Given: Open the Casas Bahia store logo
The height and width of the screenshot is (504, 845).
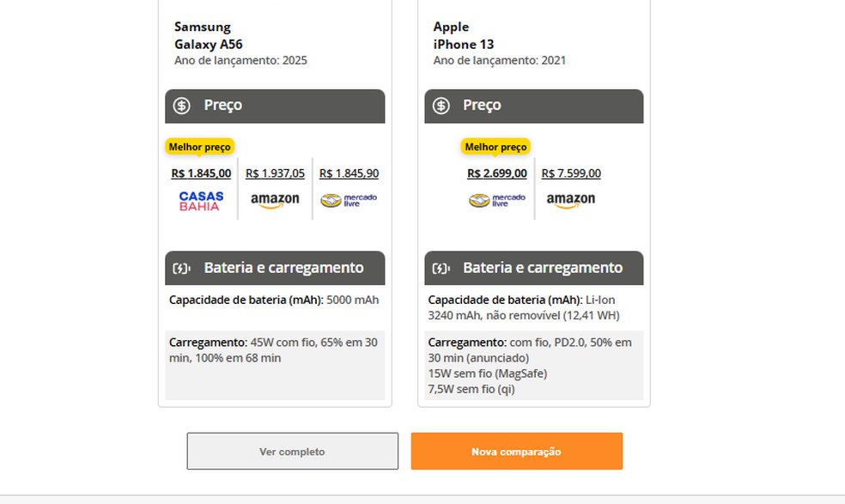Looking at the screenshot, I should (199, 199).
